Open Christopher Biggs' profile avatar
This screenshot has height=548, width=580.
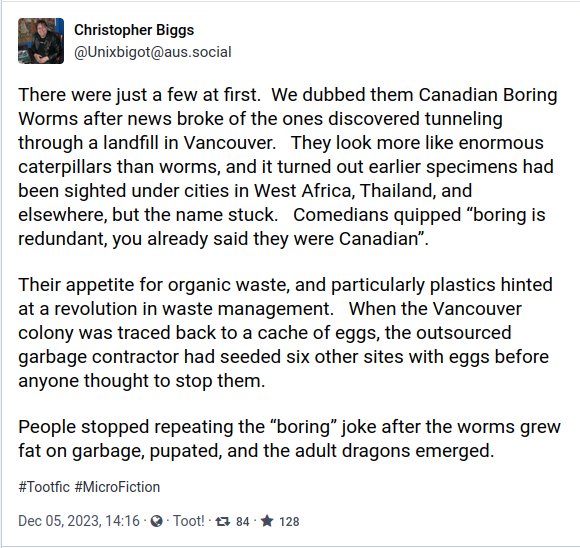point(41,41)
